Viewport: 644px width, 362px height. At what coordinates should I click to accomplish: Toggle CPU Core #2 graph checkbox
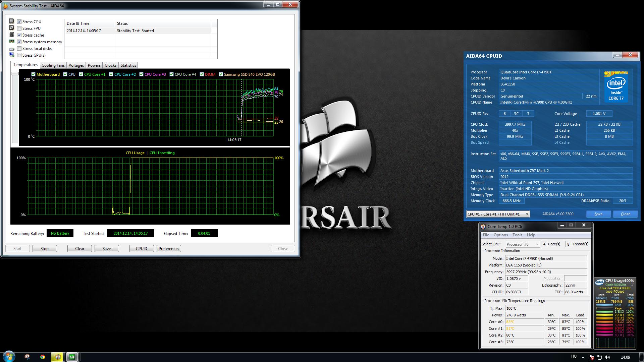coord(111,74)
